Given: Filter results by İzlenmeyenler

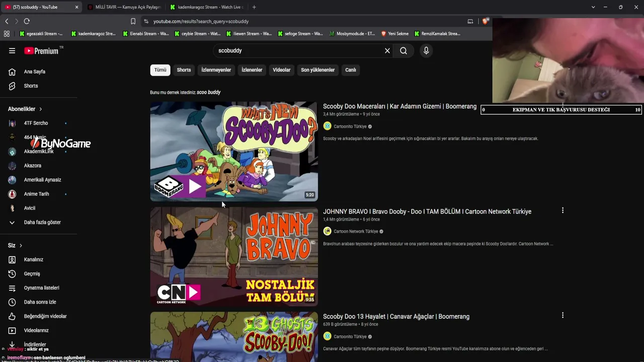Looking at the screenshot, I should coord(216,70).
